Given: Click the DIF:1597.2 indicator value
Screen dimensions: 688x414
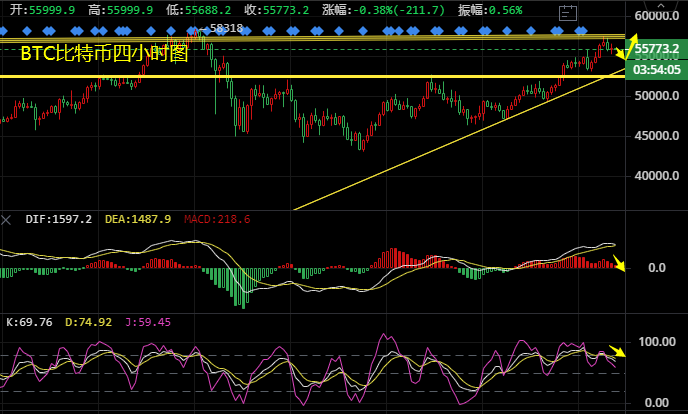Looking at the screenshot, I should 58,219.
